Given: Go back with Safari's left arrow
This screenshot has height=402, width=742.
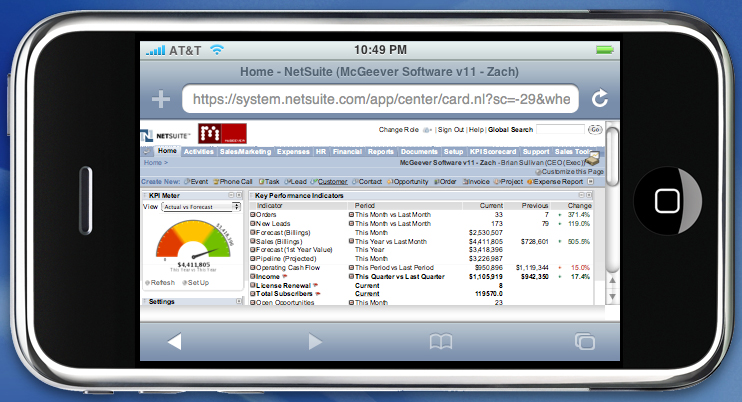Looking at the screenshot, I should [x=175, y=341].
